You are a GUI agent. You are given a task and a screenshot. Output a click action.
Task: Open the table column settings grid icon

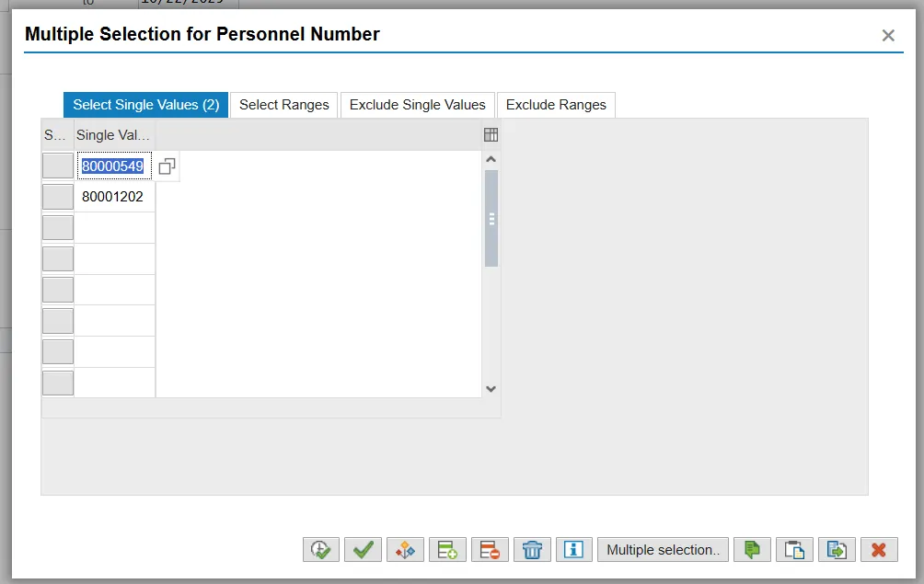(x=491, y=135)
